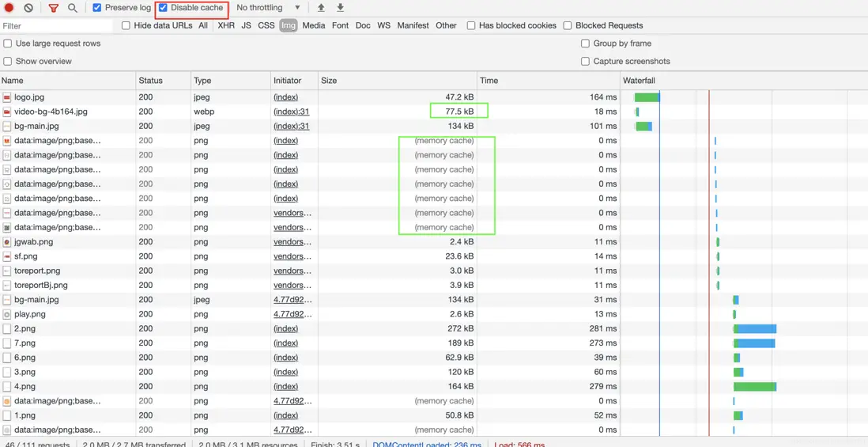Viewport: 868px width, 447px height.
Task: Open network search with magnifier icon
Action: pyautogui.click(x=72, y=8)
